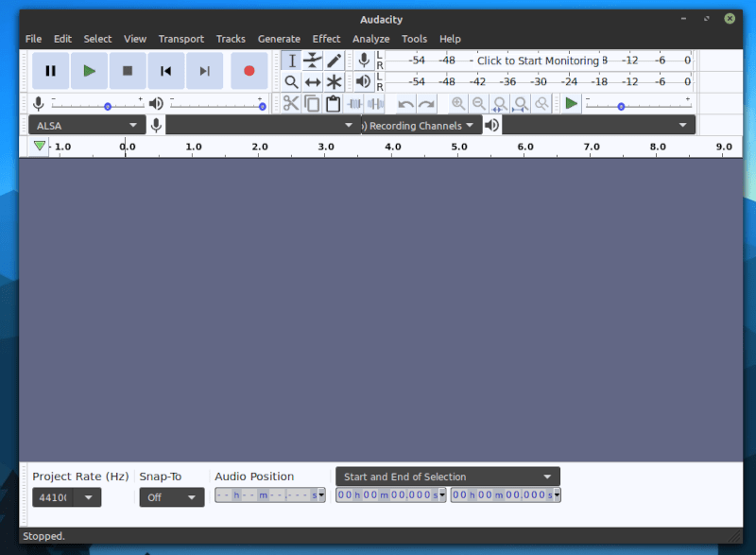Click the playback volume slider handle
The width and height of the screenshot is (756, 555).
click(262, 106)
